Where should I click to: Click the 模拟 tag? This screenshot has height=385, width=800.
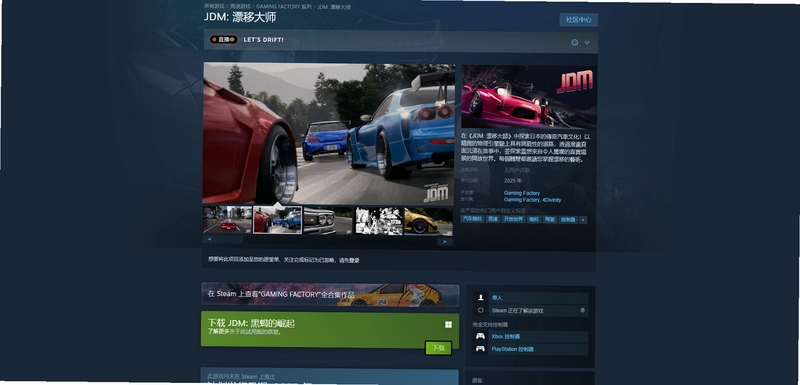534,219
